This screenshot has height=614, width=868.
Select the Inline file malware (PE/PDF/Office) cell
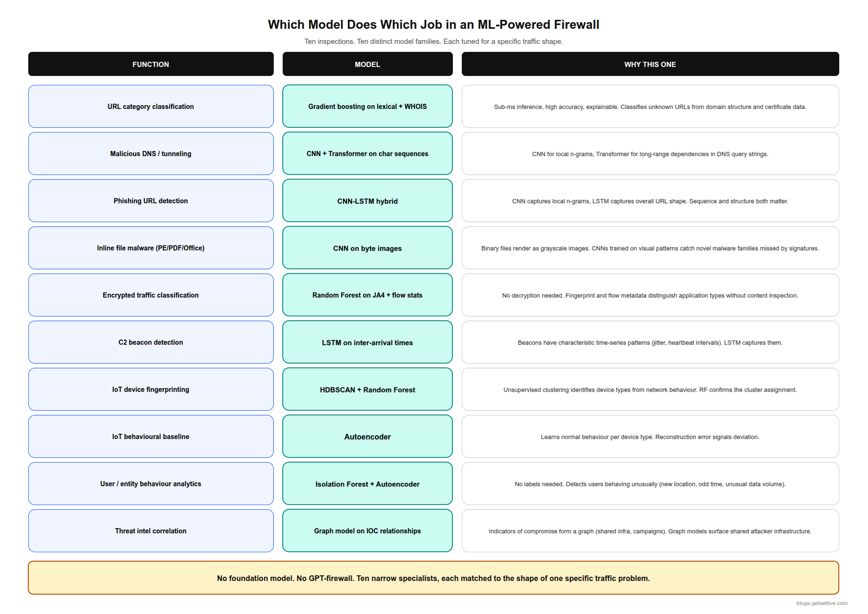[x=150, y=248]
